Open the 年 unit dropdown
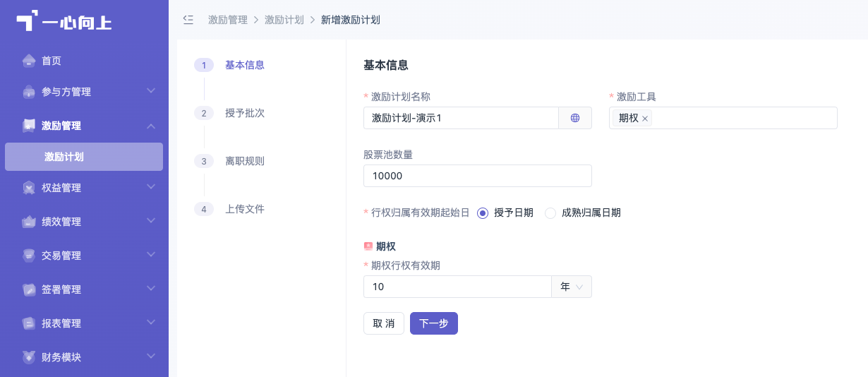The width and height of the screenshot is (868, 377). (572, 287)
